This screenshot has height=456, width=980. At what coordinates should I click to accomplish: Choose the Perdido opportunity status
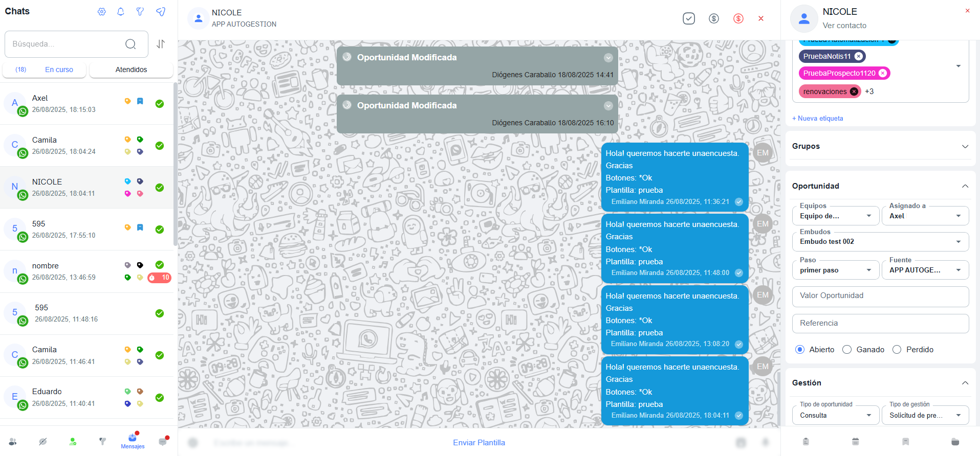click(897, 350)
